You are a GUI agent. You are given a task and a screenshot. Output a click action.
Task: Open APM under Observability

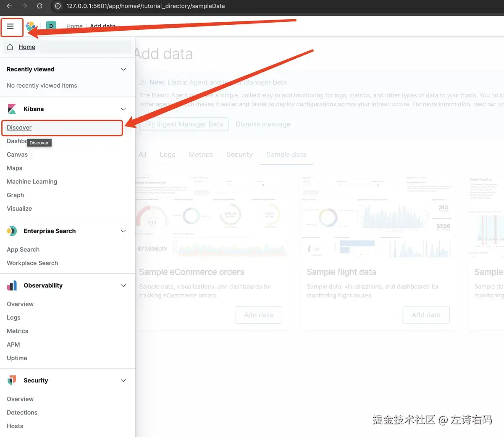13,345
